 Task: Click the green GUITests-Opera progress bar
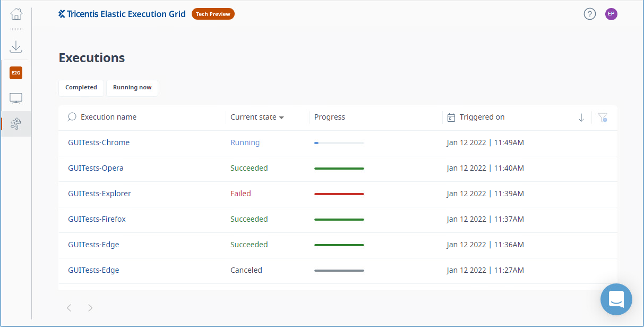click(339, 169)
